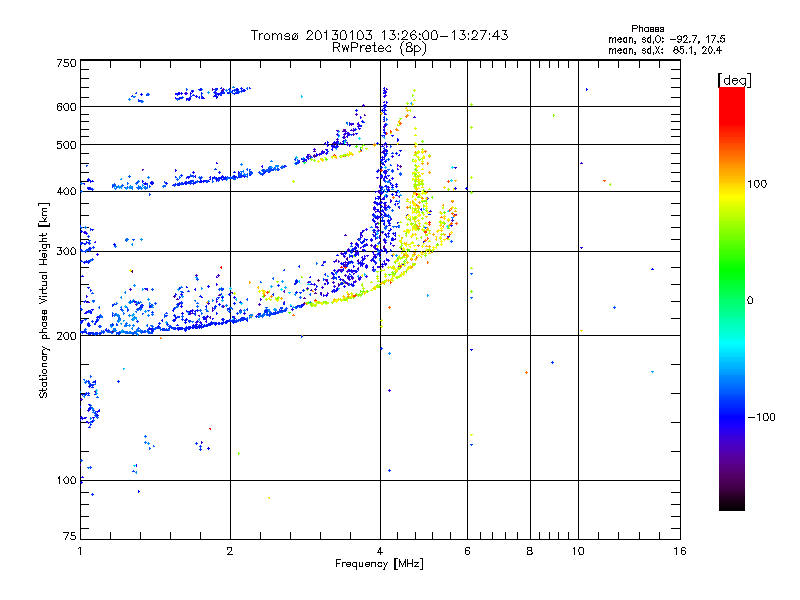The height and width of the screenshot is (600, 800).
Task: Select the 'mean, sd,X: 85.1, 20.4' line
Action: point(665,50)
